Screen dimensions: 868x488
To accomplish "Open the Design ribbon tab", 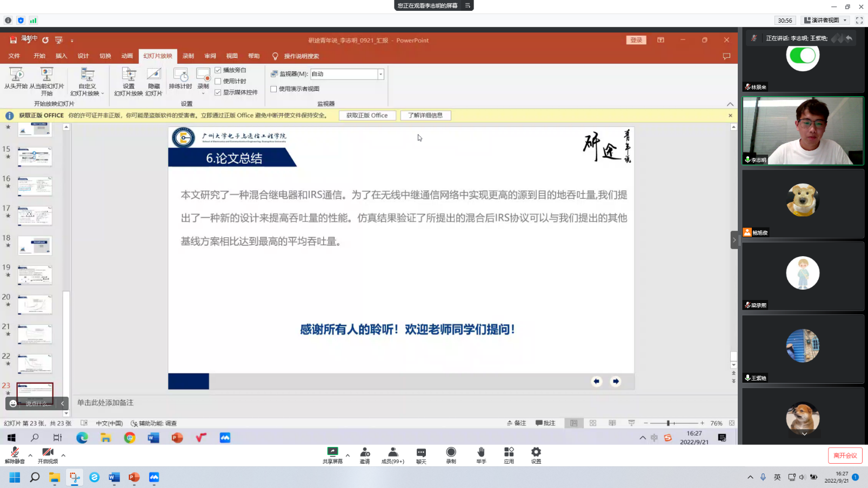I will (83, 56).
